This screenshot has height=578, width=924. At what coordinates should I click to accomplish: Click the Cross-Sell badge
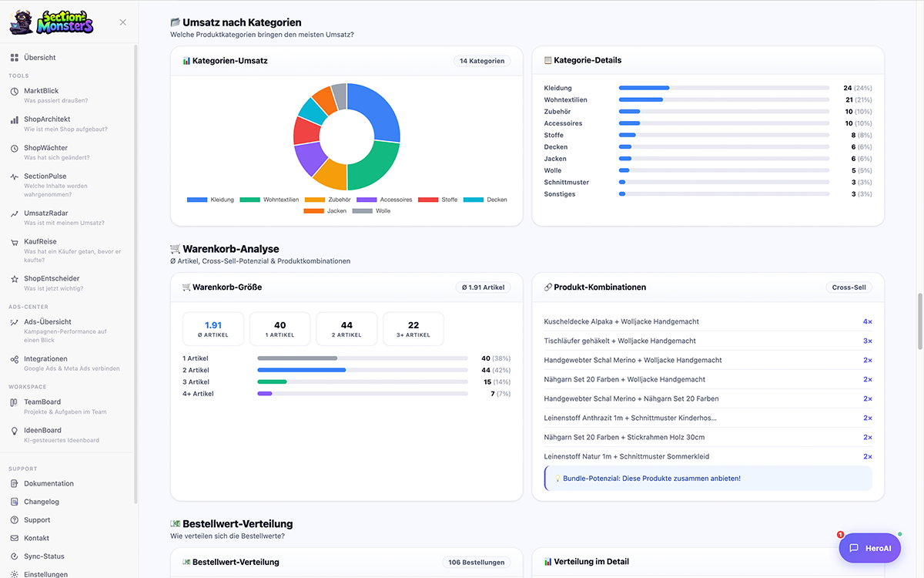849,287
